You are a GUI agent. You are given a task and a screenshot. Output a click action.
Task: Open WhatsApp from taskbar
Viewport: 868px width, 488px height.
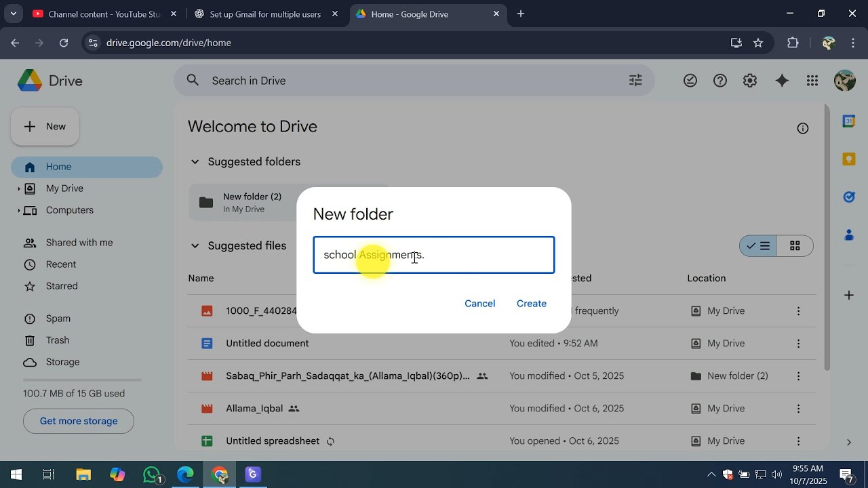click(x=153, y=474)
